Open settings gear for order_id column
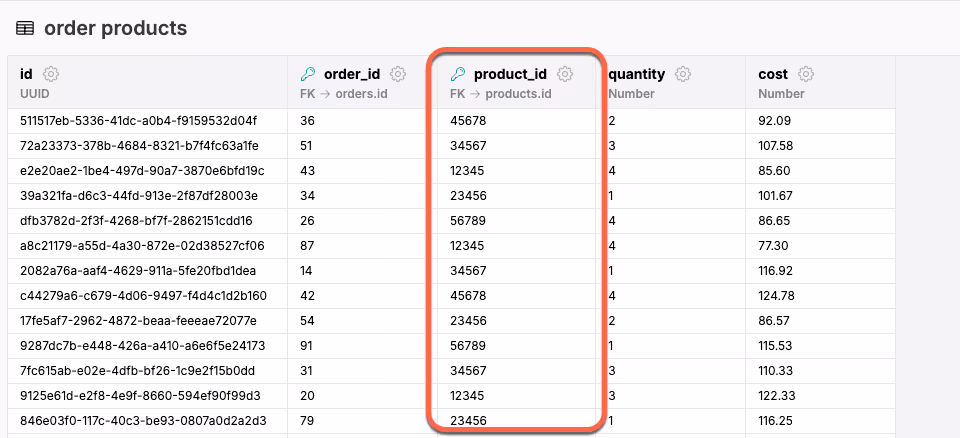The height and width of the screenshot is (438, 960). (x=399, y=75)
